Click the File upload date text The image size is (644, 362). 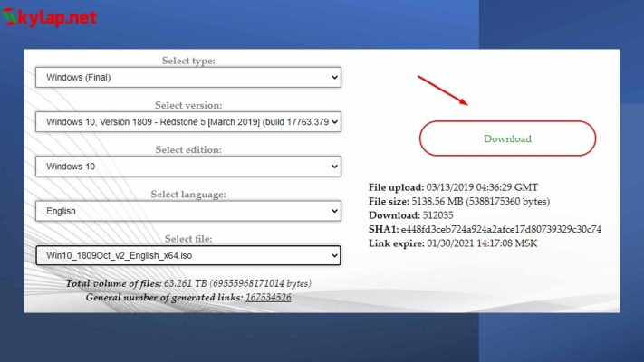tap(482, 187)
